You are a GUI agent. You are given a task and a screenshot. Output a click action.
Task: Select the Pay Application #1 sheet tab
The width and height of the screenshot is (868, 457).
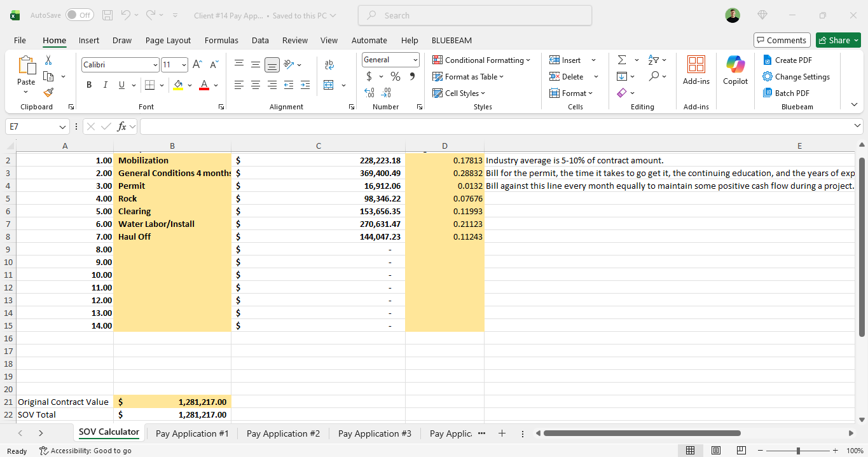192,433
